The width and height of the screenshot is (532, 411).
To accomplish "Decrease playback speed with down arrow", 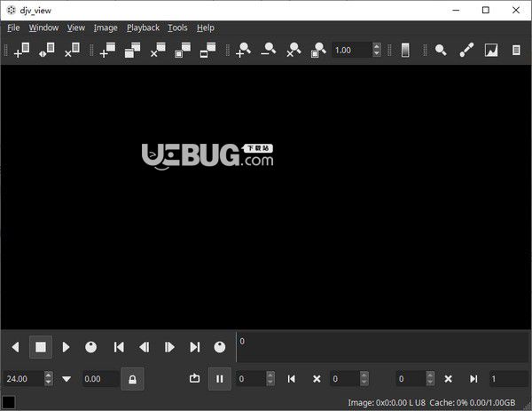I will 49,383.
